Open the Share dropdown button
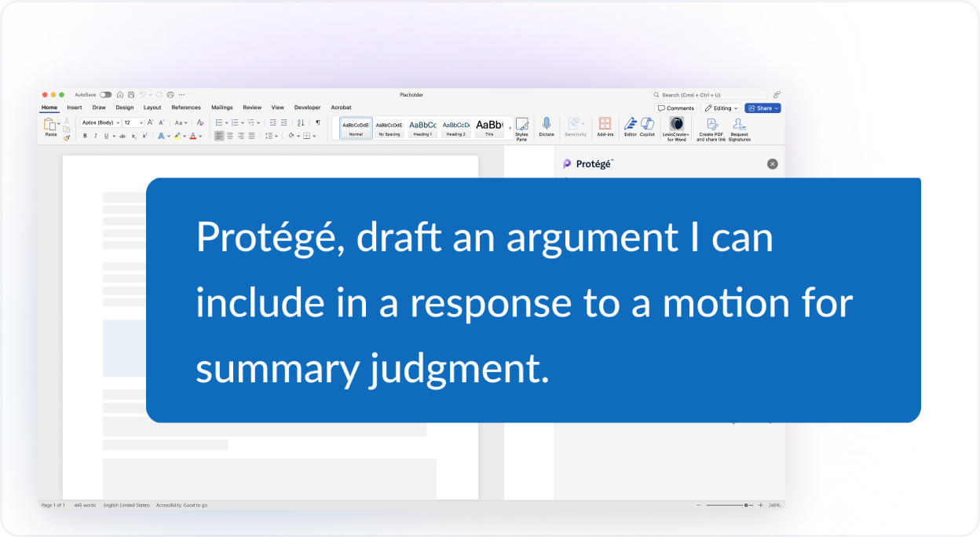This screenshot has width=980, height=537. [763, 108]
